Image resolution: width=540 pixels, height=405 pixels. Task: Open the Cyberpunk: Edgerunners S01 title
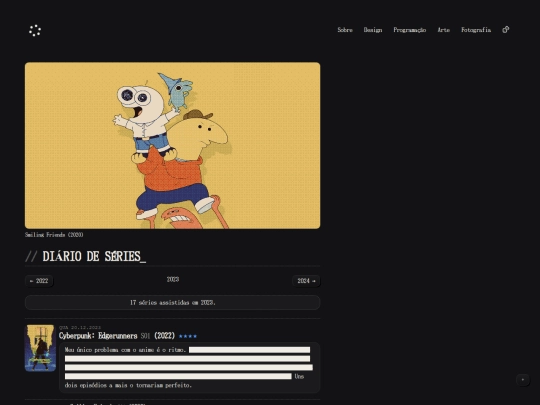coord(117,336)
